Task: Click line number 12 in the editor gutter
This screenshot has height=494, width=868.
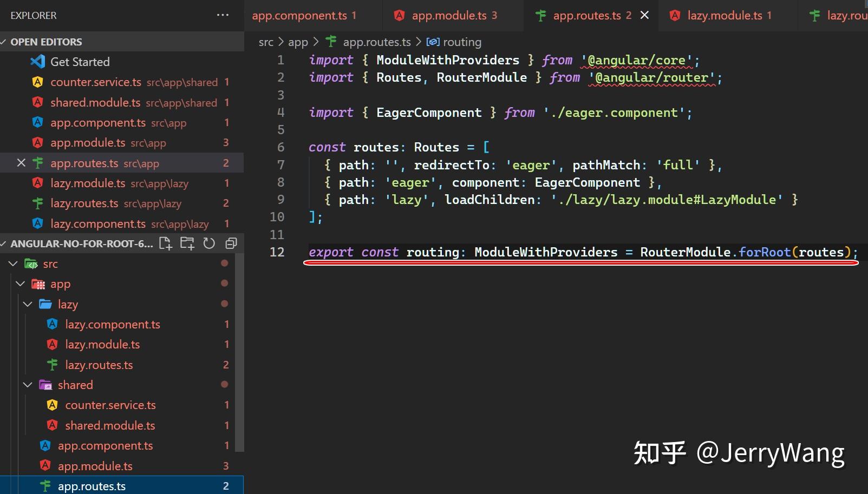Action: [x=277, y=252]
